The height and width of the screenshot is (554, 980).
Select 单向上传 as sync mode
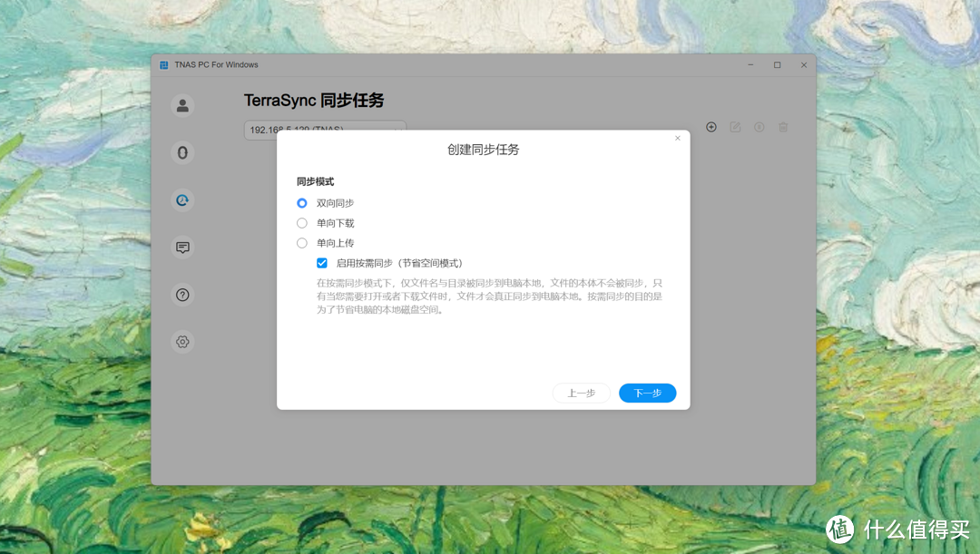301,242
